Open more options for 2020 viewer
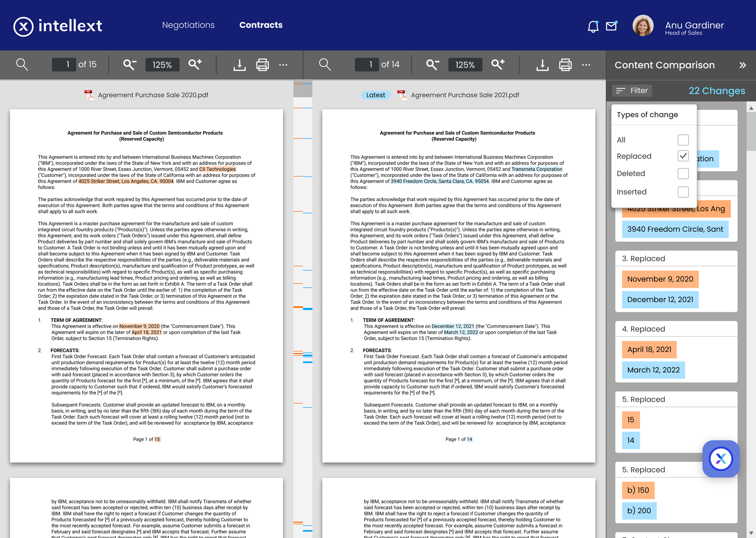 (x=283, y=64)
